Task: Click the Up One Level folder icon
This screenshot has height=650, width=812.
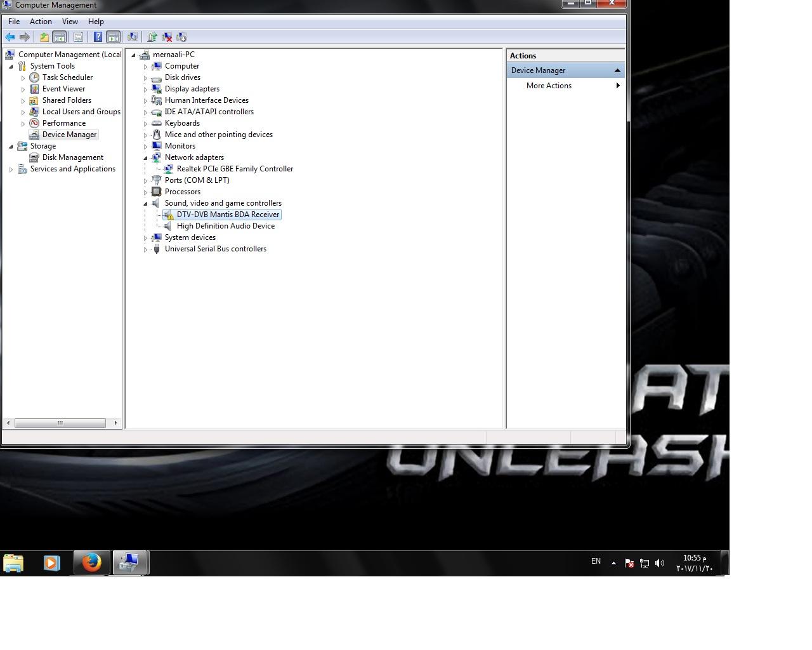Action: tap(44, 37)
